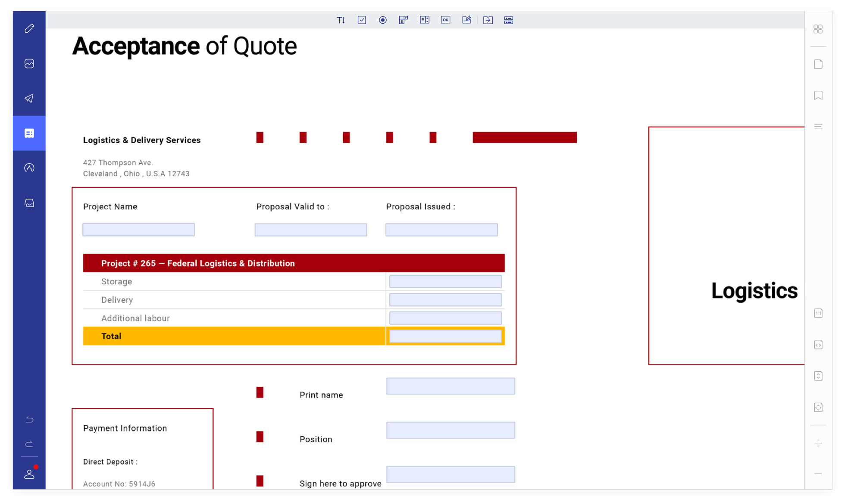Open the thumbnails grid panel

tap(818, 29)
